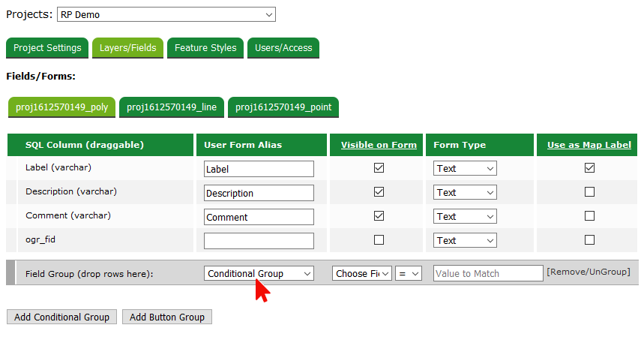
Task: Click the Add Conditional Group button
Action: click(x=61, y=317)
